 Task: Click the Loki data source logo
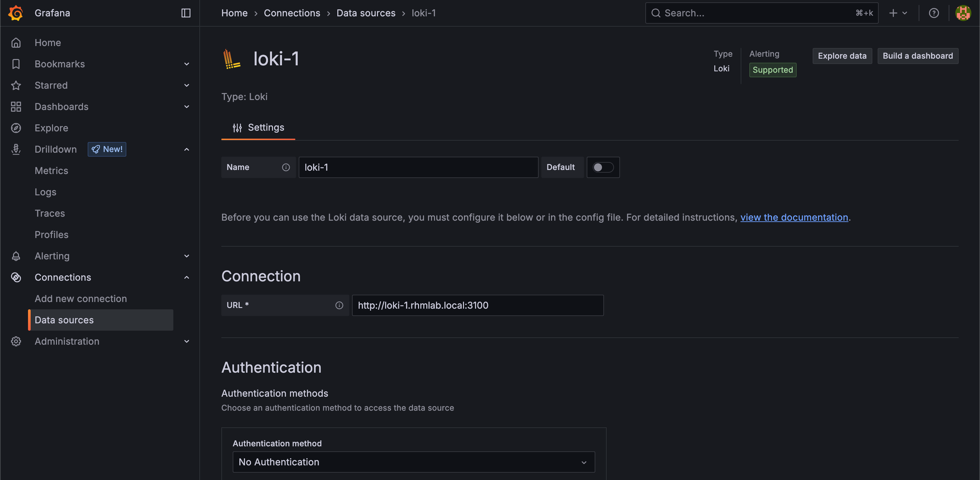tap(231, 59)
